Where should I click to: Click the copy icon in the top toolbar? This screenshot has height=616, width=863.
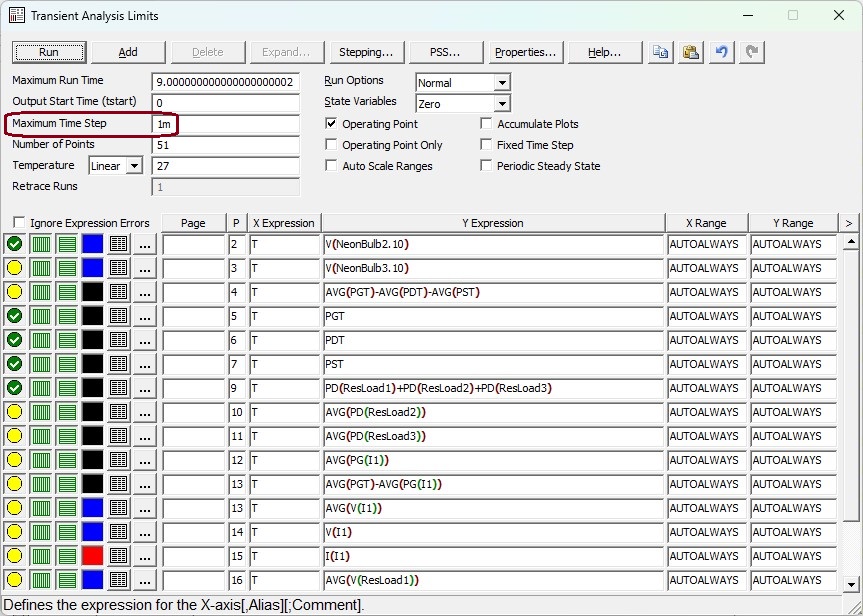(x=660, y=52)
